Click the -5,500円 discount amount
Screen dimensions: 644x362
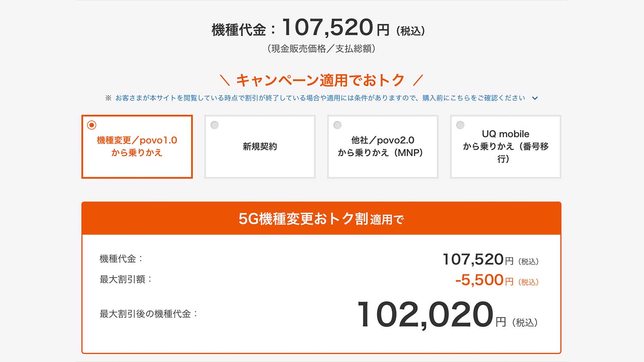tap(479, 280)
